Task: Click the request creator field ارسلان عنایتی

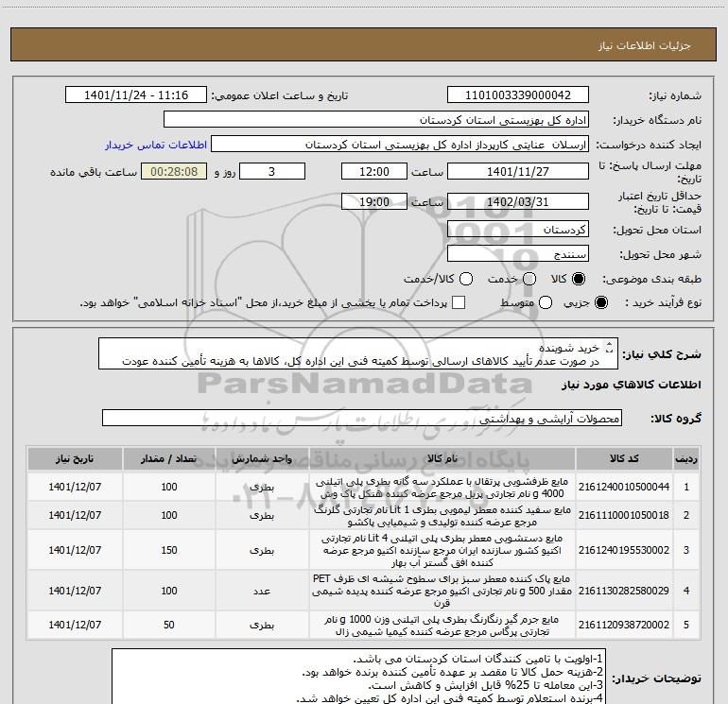Action: click(400, 145)
